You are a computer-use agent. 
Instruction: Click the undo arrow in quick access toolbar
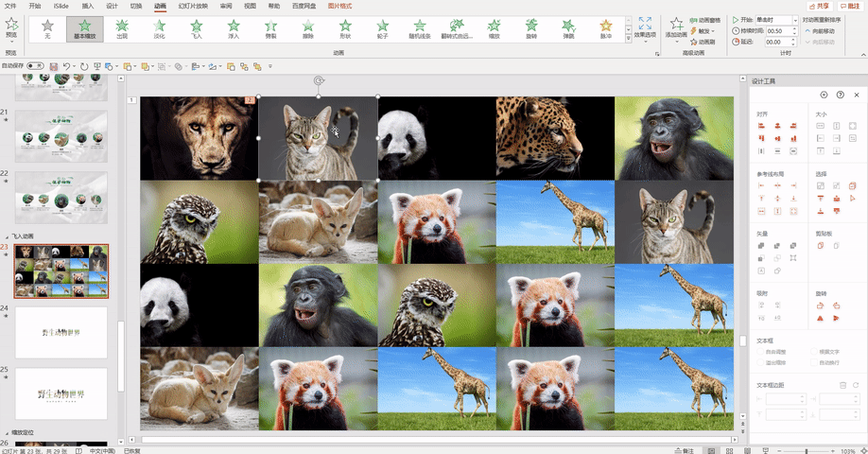pos(66,66)
